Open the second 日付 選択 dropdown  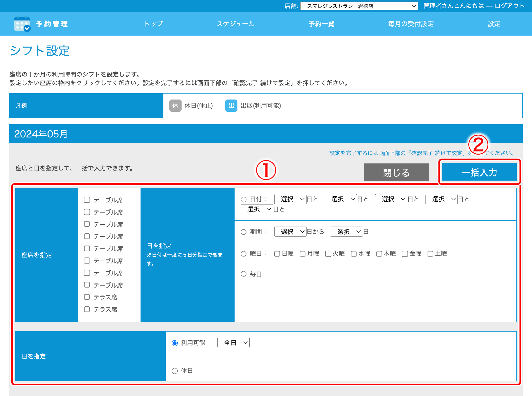(341, 199)
